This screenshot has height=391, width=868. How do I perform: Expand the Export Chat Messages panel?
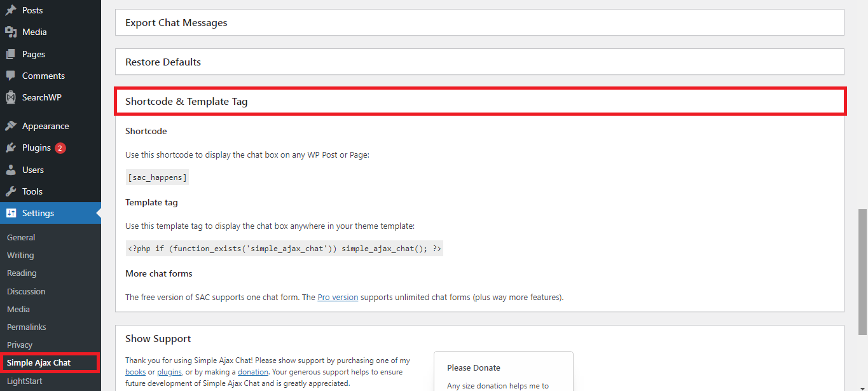(x=479, y=22)
